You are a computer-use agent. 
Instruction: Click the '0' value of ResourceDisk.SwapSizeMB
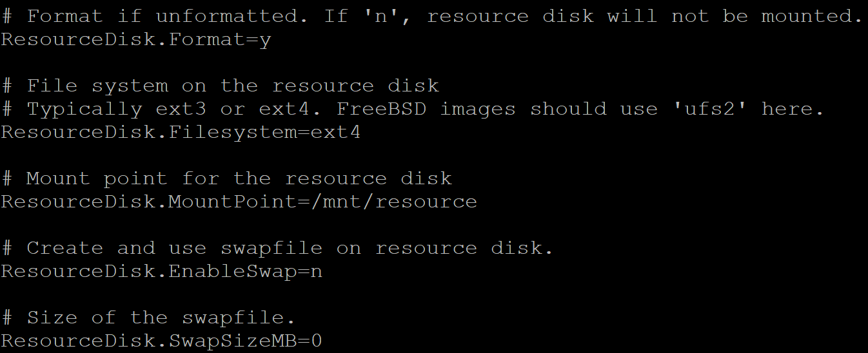(316, 341)
